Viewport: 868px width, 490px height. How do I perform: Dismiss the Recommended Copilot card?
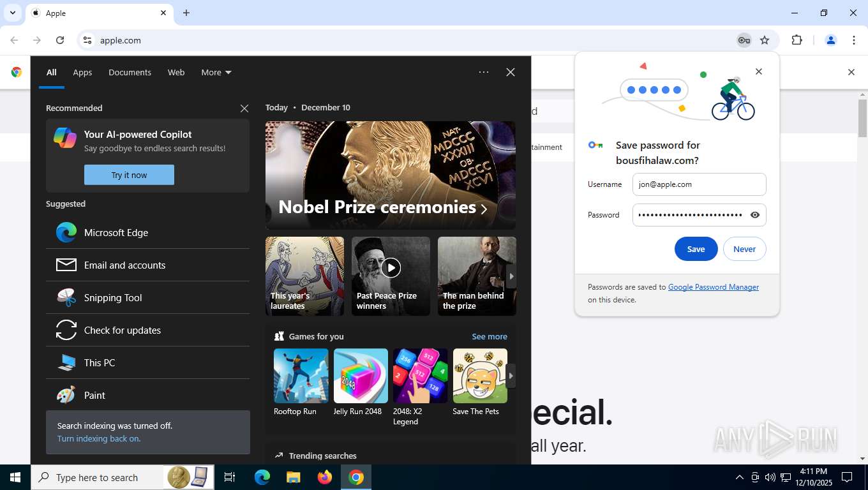click(244, 108)
